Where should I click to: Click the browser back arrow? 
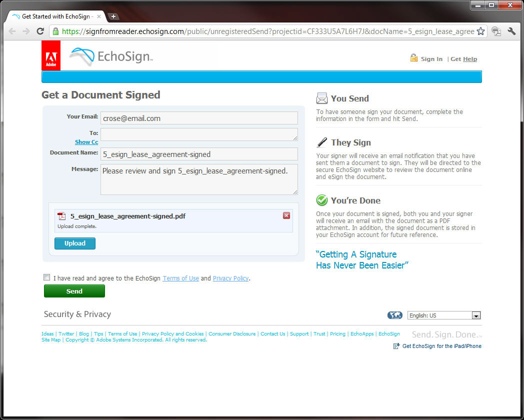[x=12, y=31]
